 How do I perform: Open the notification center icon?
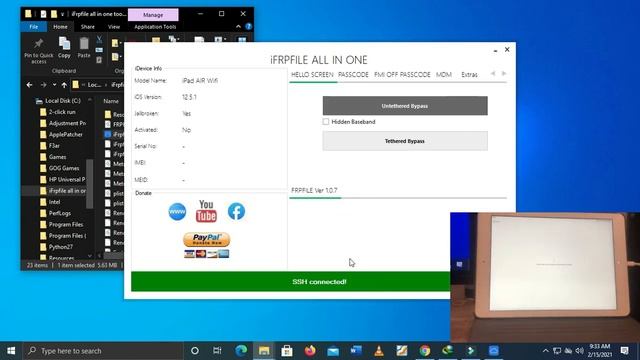[x=624, y=351]
